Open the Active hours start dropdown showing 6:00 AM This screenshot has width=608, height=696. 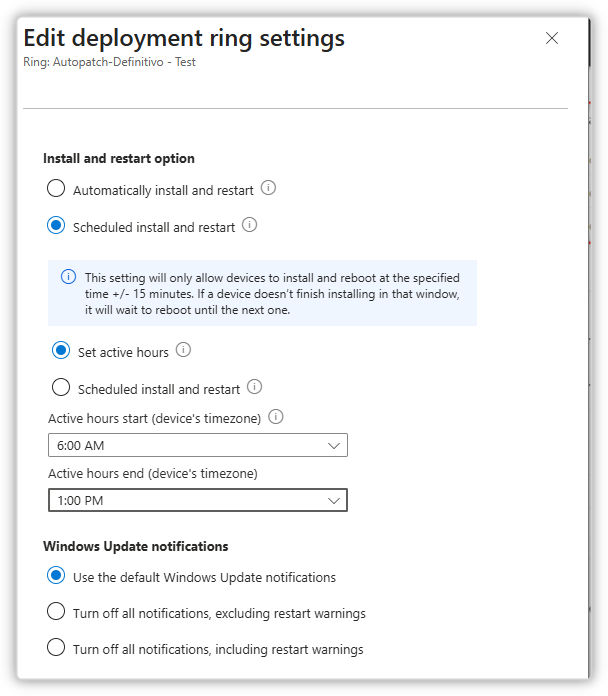point(197,445)
